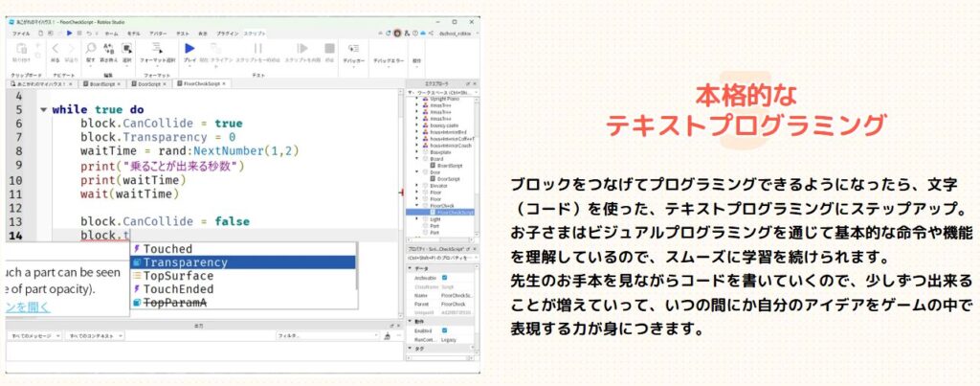Click the clear output broom icon
Viewport: 980px width, 386px height.
(388, 336)
